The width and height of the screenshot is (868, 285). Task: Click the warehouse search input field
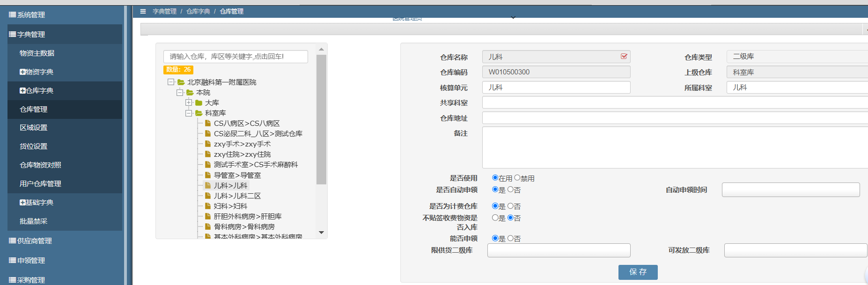[235, 57]
